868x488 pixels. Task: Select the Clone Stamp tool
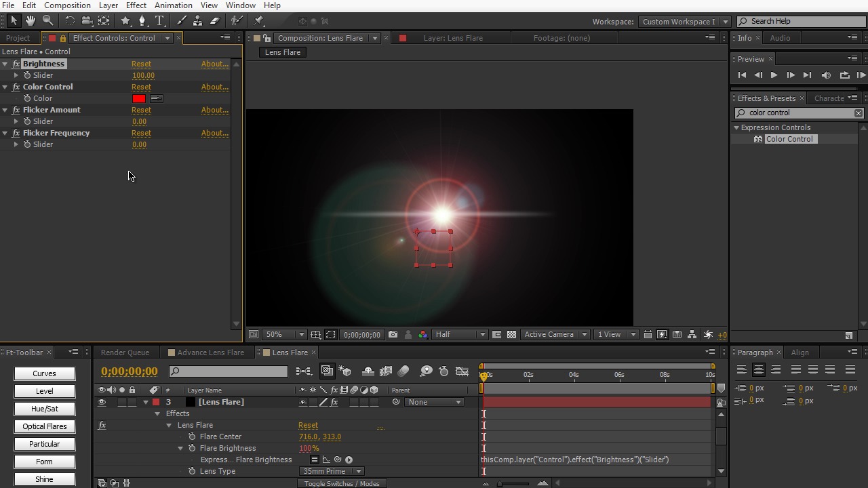coord(197,21)
